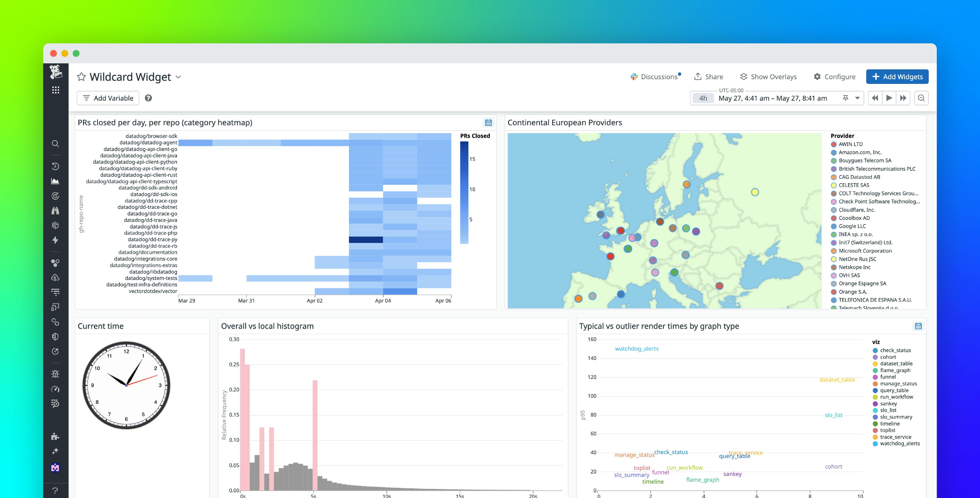
Task: Open the apps grid below the Datadog logo
Action: pos(55,90)
